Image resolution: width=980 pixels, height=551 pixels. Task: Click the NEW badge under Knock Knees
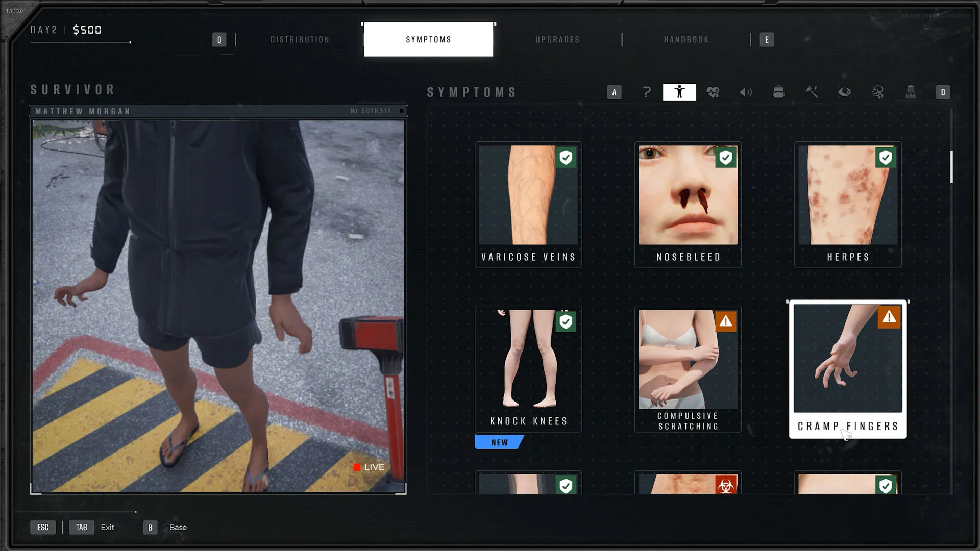click(499, 442)
